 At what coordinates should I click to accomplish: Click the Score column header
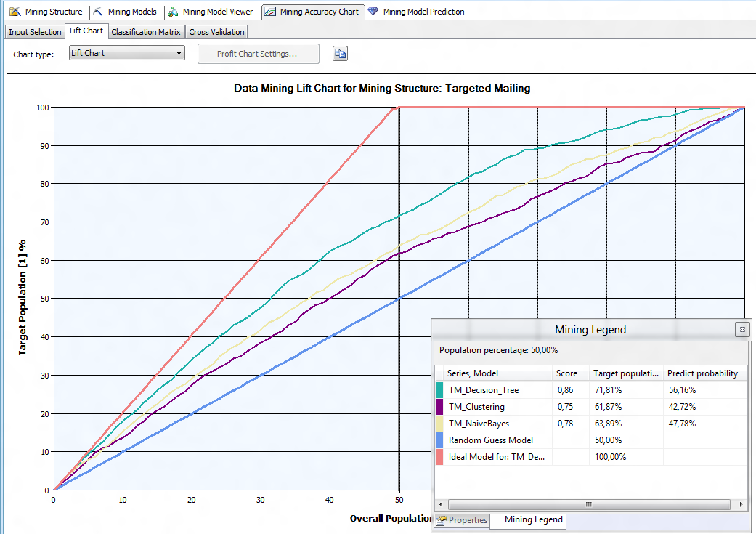click(x=570, y=373)
